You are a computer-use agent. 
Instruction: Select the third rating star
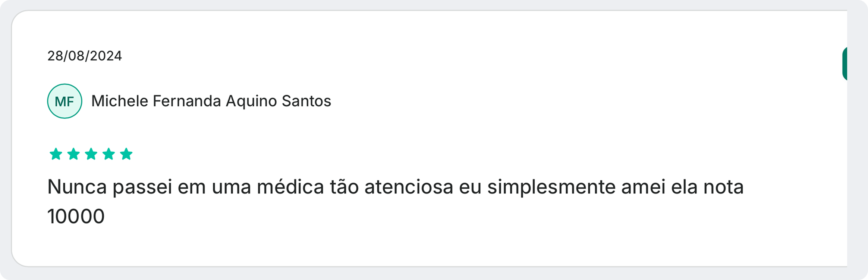[91, 154]
